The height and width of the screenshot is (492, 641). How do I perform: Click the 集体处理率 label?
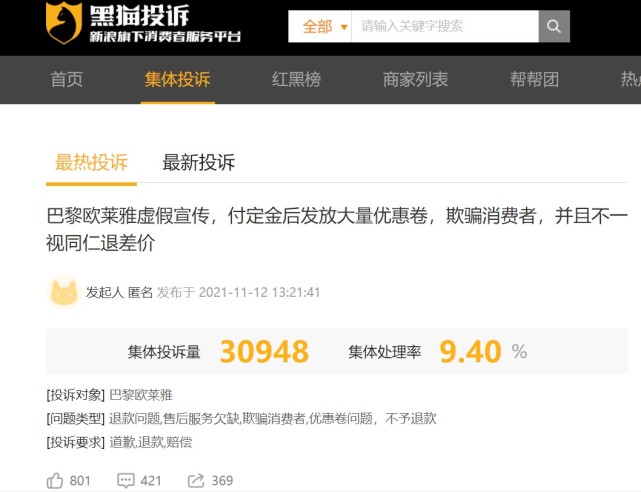tap(385, 352)
